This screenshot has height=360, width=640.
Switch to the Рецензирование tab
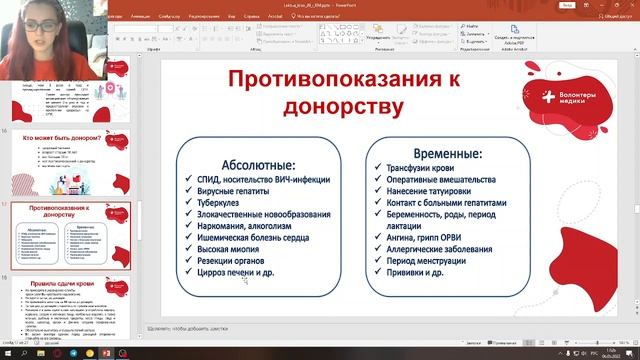click(x=204, y=16)
